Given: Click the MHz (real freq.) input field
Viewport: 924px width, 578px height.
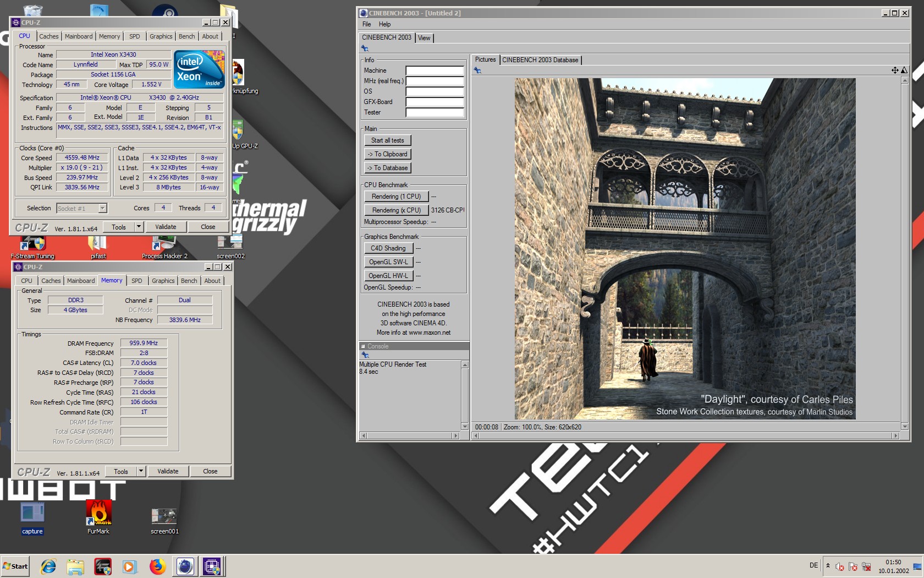Looking at the screenshot, I should (x=435, y=81).
